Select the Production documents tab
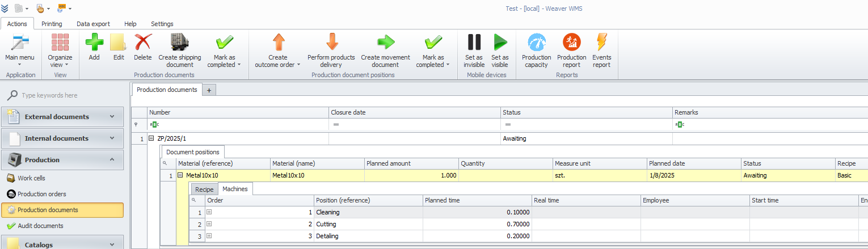This screenshot has width=868, height=249. (167, 90)
